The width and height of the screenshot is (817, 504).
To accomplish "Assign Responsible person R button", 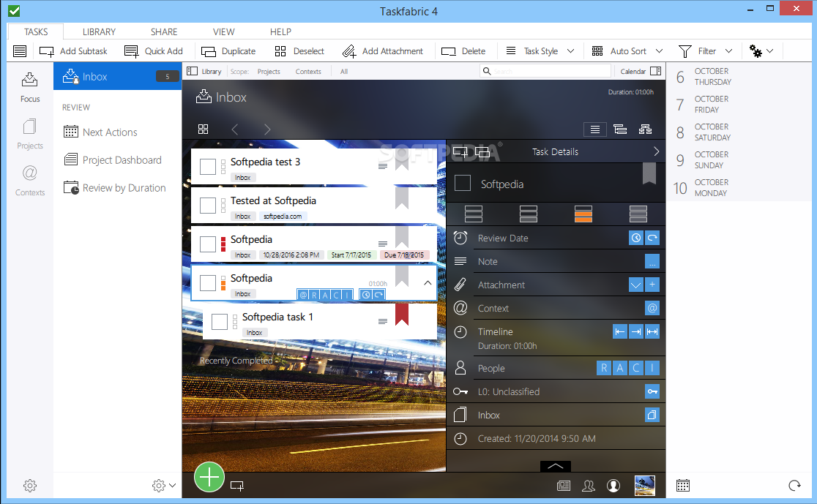I will coord(603,368).
